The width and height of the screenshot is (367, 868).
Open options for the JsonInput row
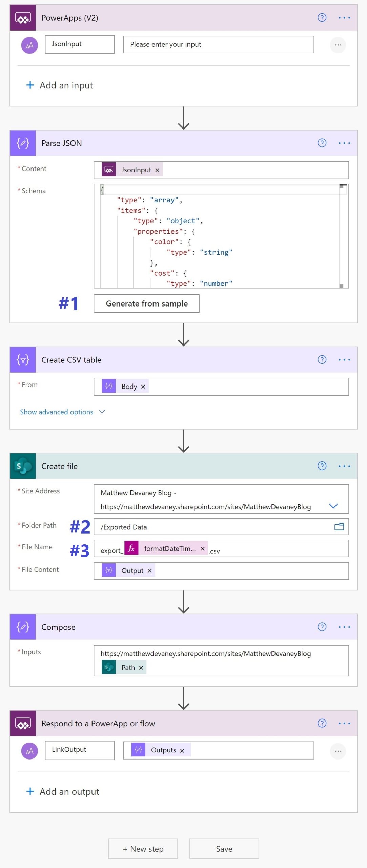338,45
